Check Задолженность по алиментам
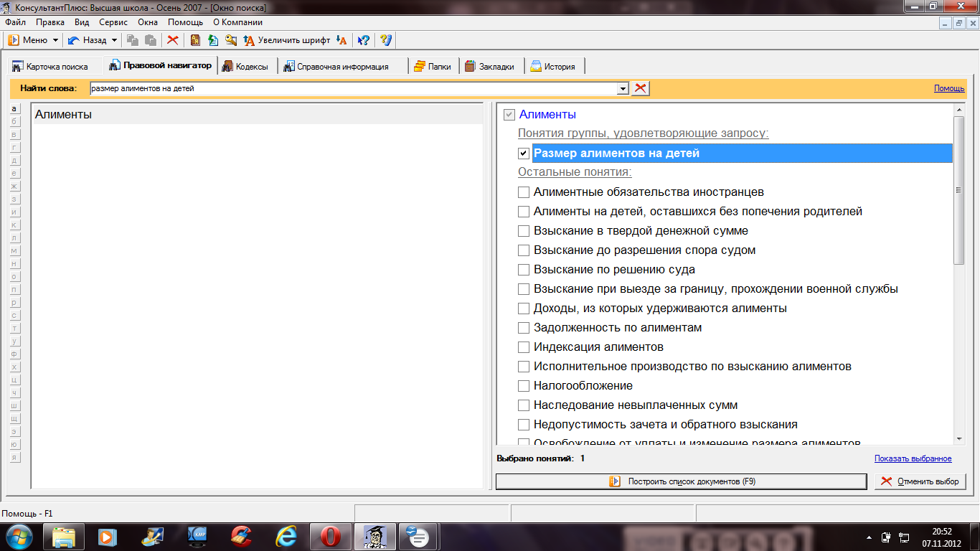Viewport: 980px width, 551px height. pos(524,328)
